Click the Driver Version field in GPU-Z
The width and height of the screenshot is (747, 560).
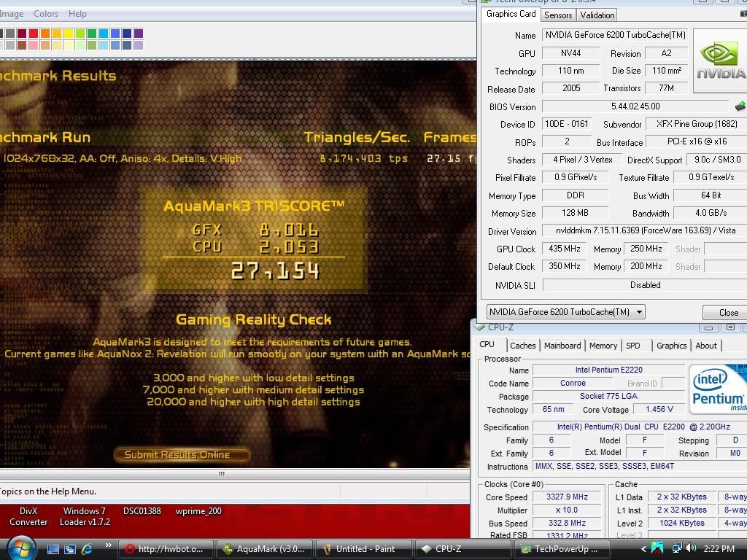645,230
